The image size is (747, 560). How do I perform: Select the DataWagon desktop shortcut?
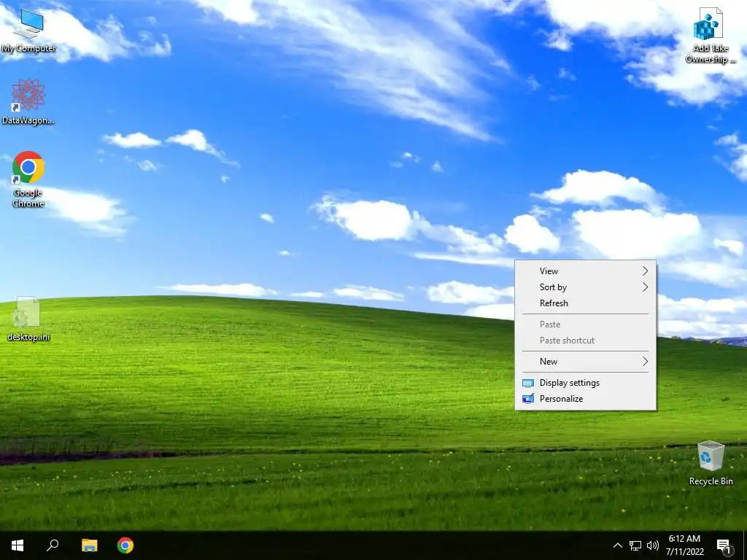click(28, 102)
